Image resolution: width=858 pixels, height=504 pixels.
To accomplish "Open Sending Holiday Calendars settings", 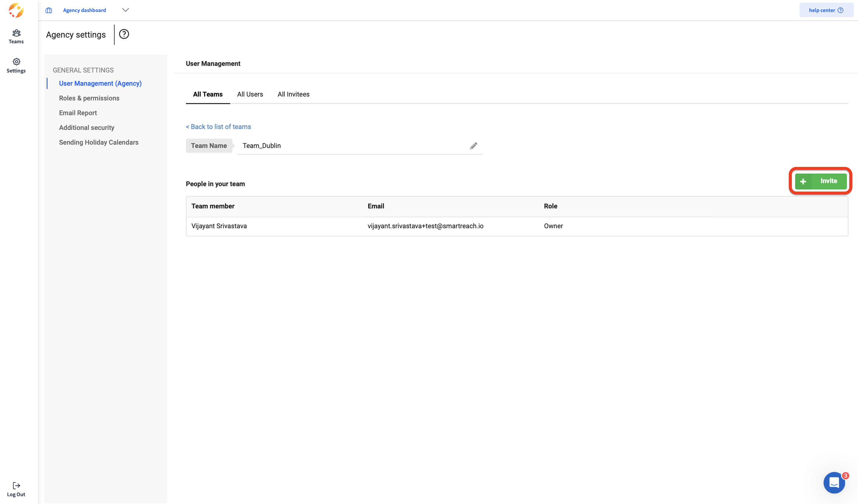I will click(99, 142).
